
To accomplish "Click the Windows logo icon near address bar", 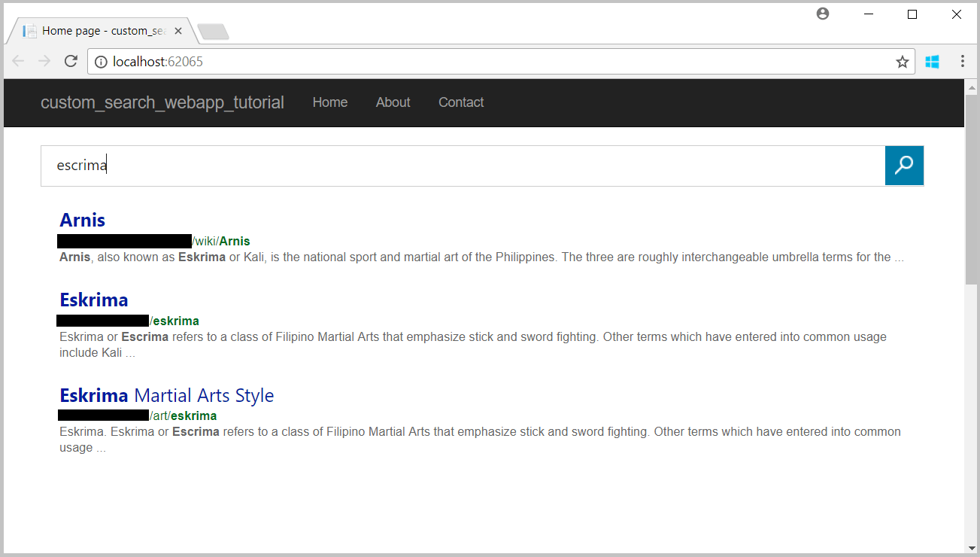I will [932, 62].
